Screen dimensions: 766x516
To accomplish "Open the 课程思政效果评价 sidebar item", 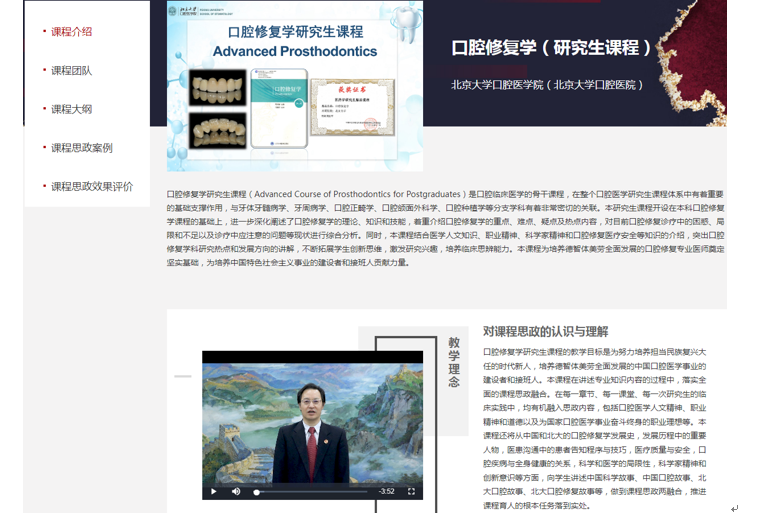I will 92,186.
